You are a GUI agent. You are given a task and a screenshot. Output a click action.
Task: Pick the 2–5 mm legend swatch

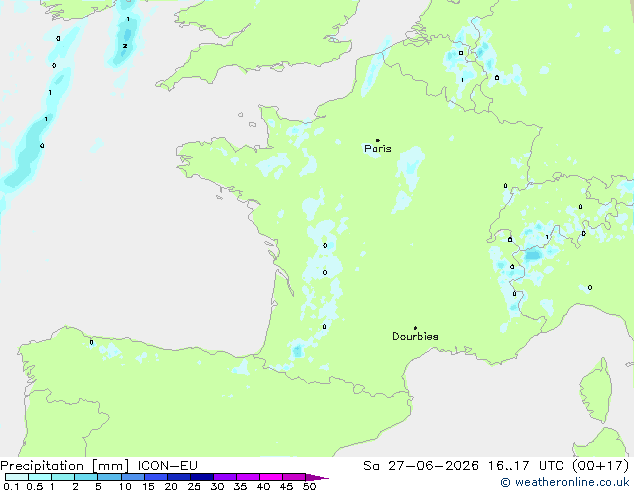tap(86, 477)
